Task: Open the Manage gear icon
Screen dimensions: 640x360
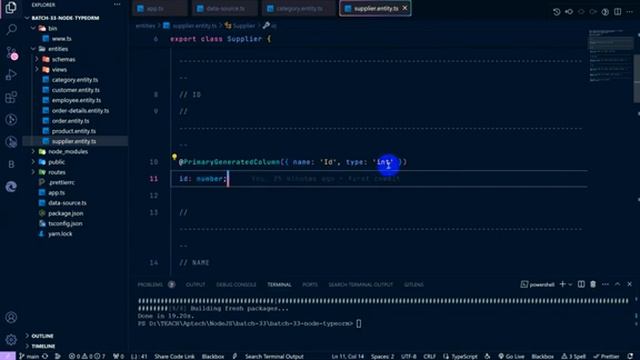Action: coord(11,339)
